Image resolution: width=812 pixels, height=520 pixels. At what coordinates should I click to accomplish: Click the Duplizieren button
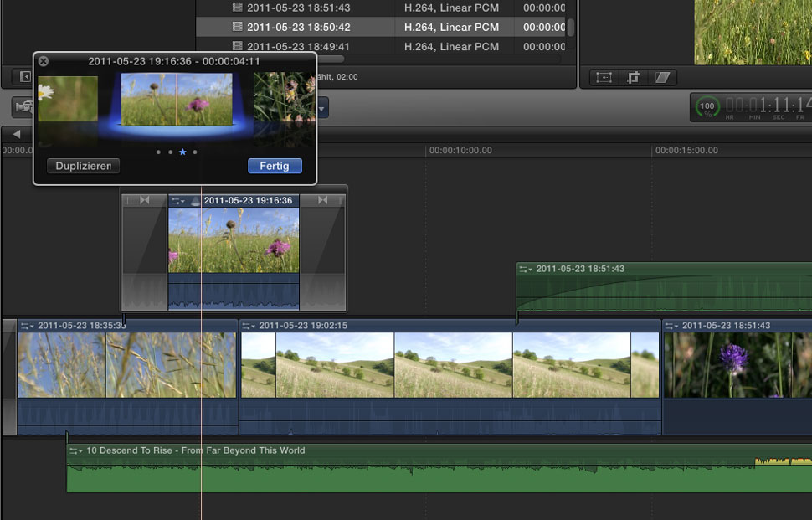coord(84,166)
